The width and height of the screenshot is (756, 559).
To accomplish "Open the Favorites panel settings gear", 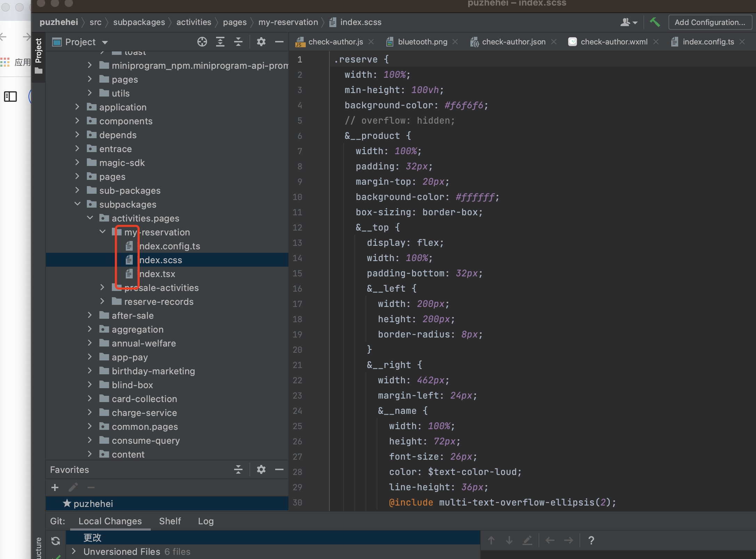I will (261, 470).
